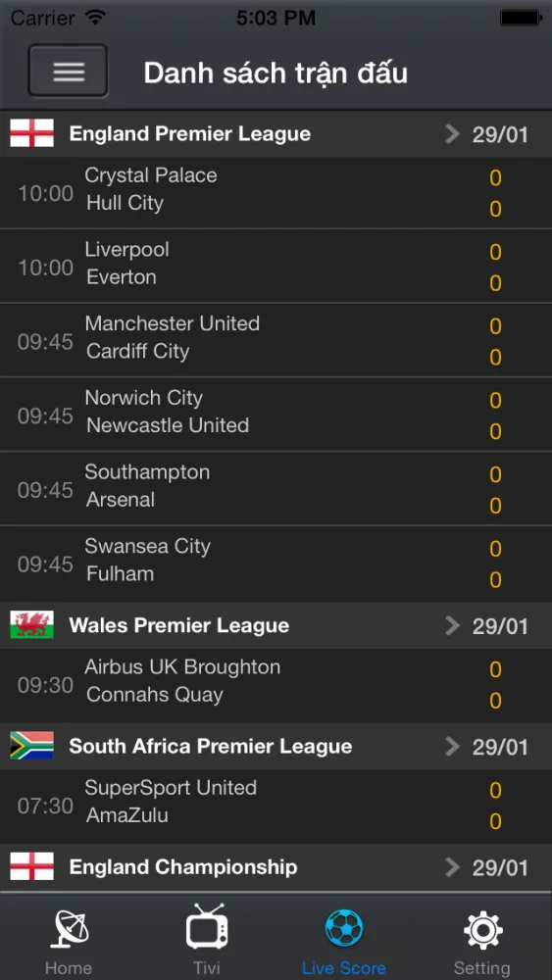Tap the South Africa flag icon
This screenshot has width=552, height=980.
(x=32, y=746)
